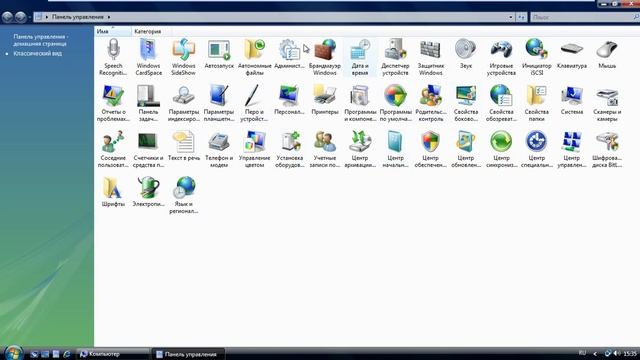The width and height of the screenshot is (640, 360).
Task: Switch to Компьютер taskbar window
Action: point(113,354)
